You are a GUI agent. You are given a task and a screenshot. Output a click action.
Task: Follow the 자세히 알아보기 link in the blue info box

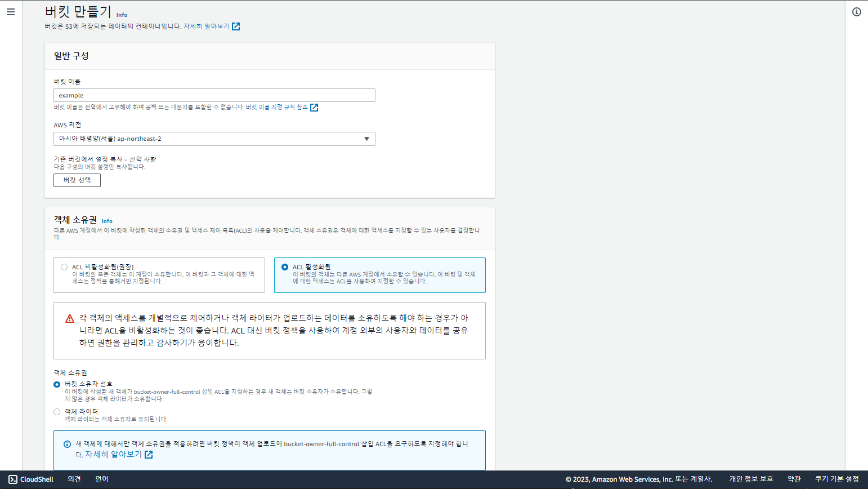coord(114,454)
